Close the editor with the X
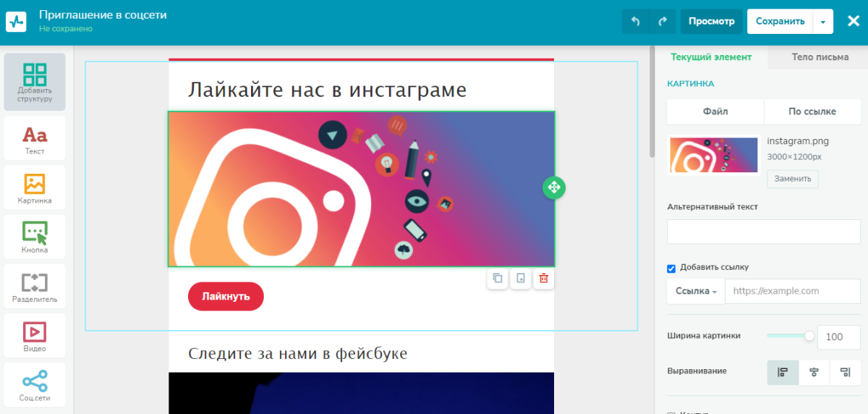868x414 pixels. (853, 21)
